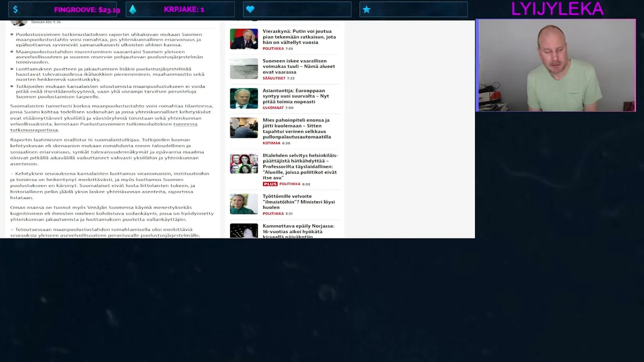This screenshot has height=362, width=644.
Task: Click POLITIIKKA tag beside the PLUS badge
Action: point(290,184)
